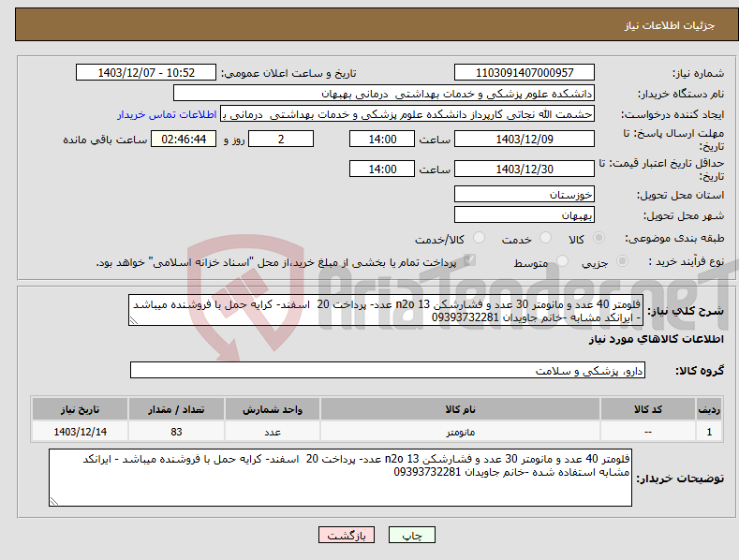
Task: Click the واحد شمارش column header
Action: tap(273, 409)
